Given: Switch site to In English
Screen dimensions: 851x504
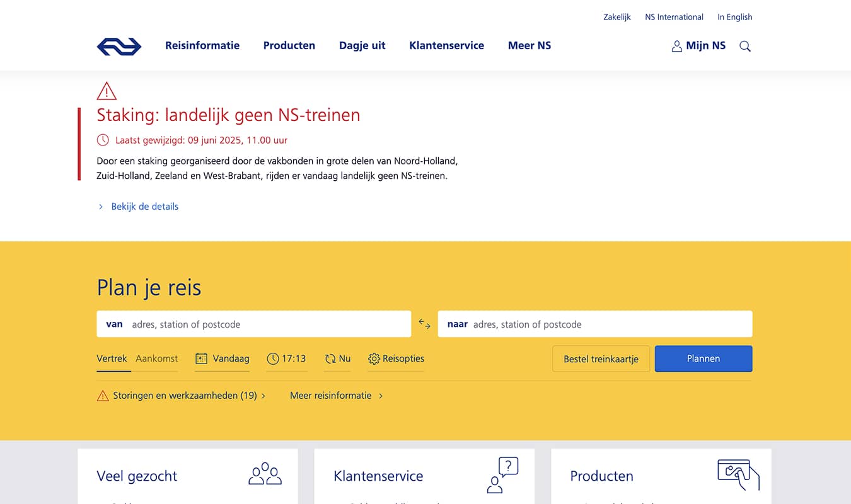Looking at the screenshot, I should tap(735, 17).
